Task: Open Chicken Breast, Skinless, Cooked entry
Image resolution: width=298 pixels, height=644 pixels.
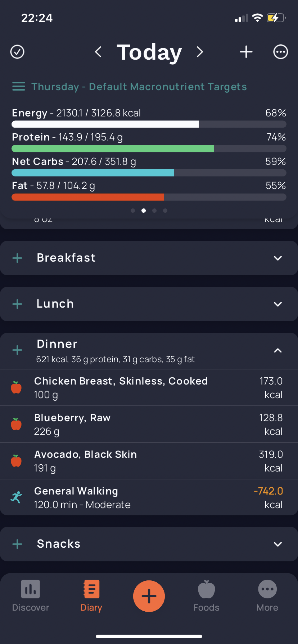Action: [x=149, y=388]
